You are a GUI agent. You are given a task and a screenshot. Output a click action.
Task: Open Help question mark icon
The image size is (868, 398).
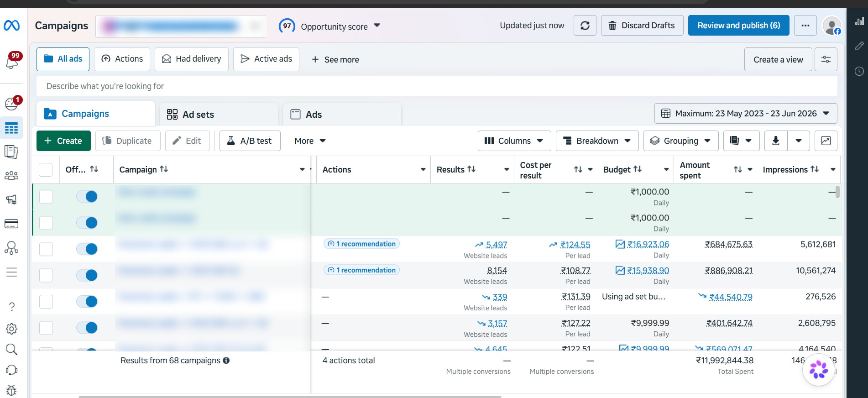pos(12,307)
